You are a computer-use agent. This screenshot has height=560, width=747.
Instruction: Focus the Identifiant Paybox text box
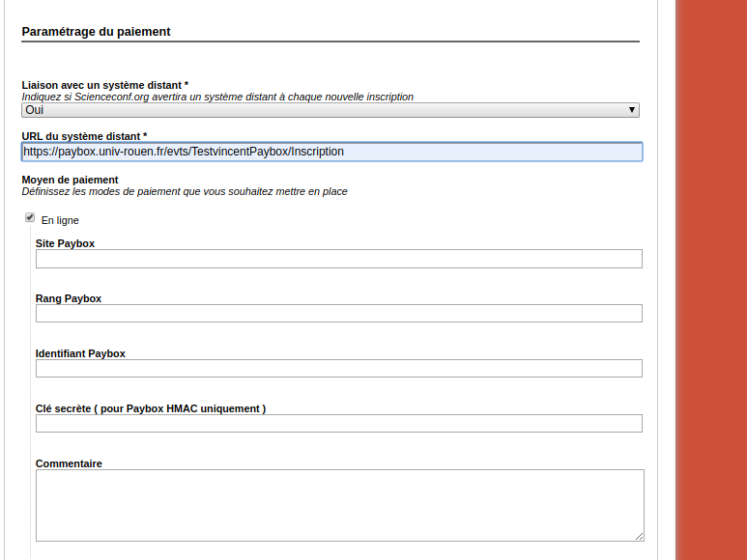click(x=338, y=369)
